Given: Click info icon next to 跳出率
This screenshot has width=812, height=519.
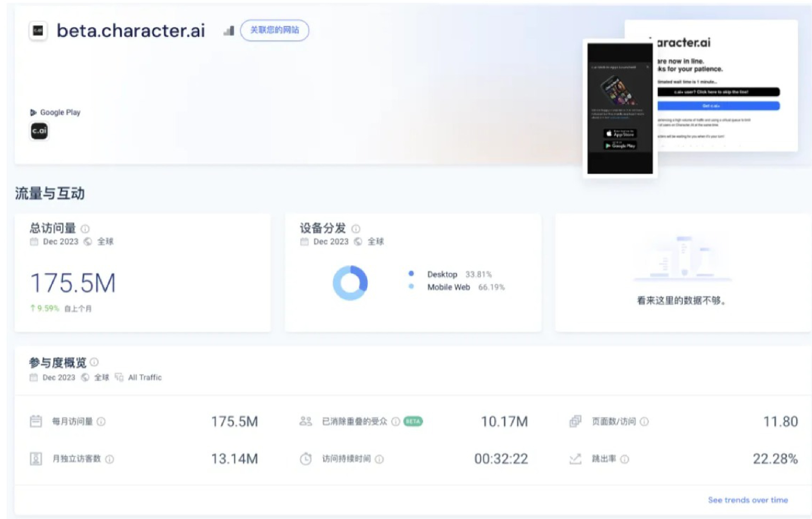Looking at the screenshot, I should [x=624, y=459].
